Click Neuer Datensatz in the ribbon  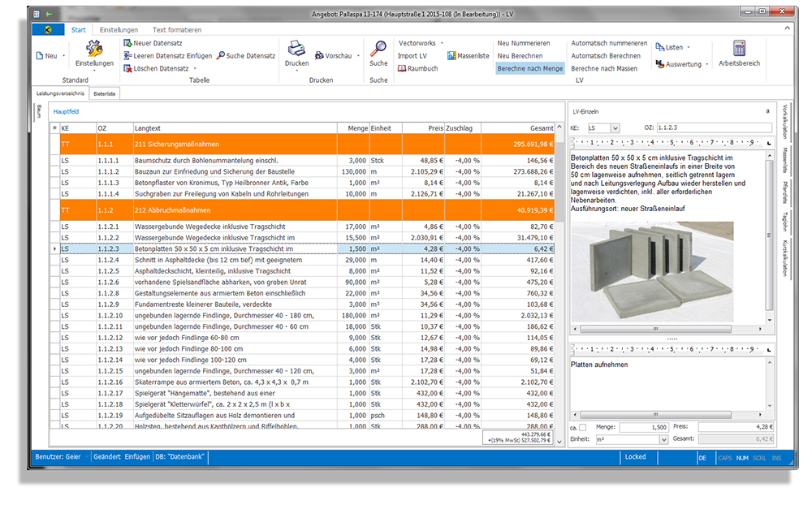[x=156, y=43]
